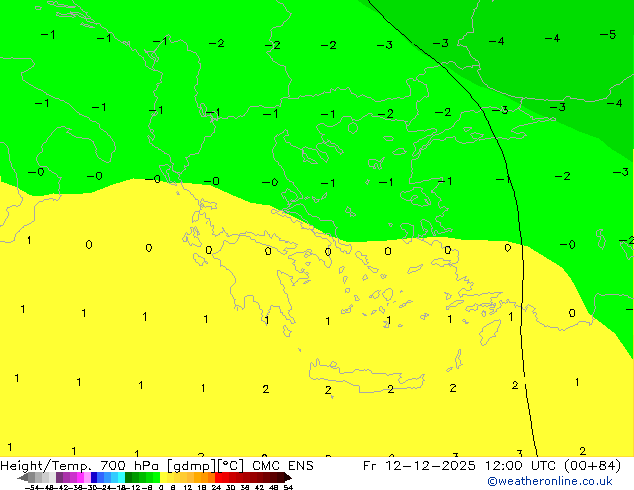Pick the cyan legend swatch
This screenshot has width=634, height=490.
click(121, 478)
